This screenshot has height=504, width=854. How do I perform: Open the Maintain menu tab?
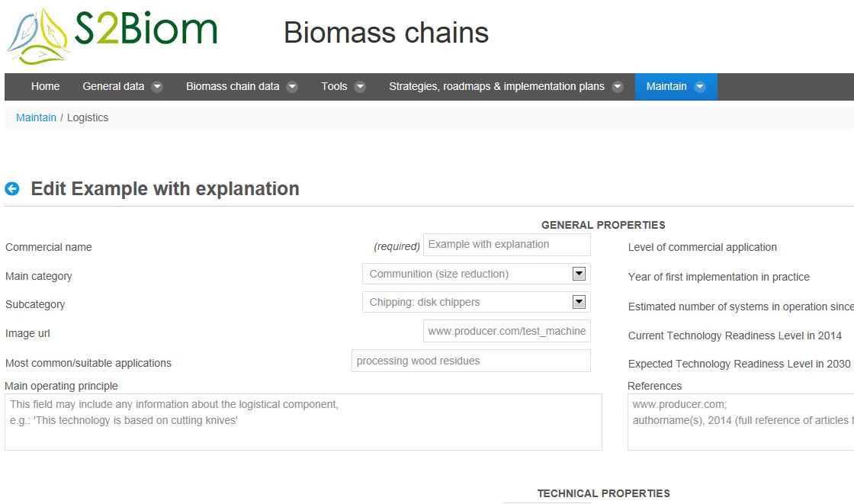tap(676, 87)
